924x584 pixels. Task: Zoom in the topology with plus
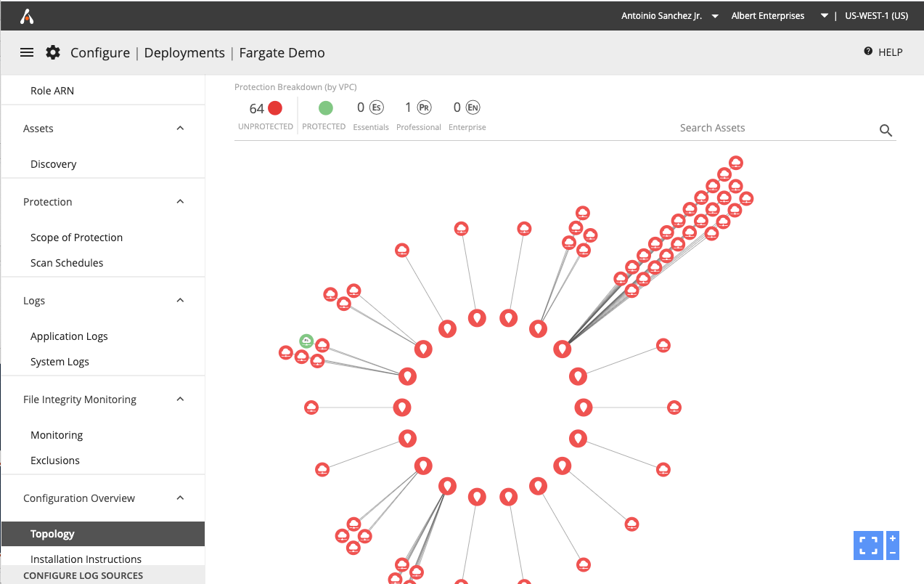coord(893,538)
